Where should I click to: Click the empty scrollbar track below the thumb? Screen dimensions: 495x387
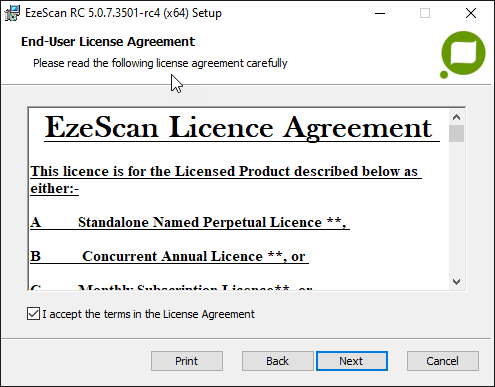click(x=456, y=208)
